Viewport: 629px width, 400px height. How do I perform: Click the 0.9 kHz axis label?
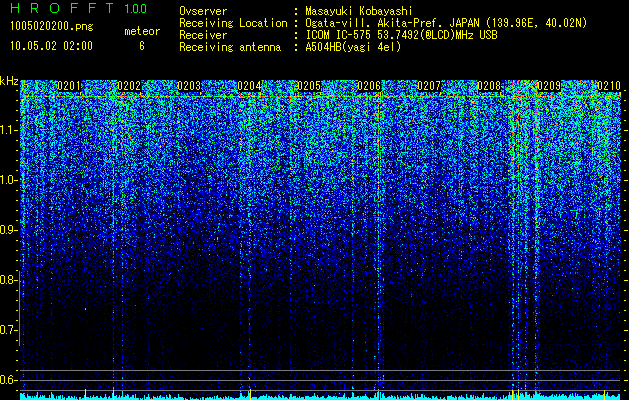(x=7, y=230)
